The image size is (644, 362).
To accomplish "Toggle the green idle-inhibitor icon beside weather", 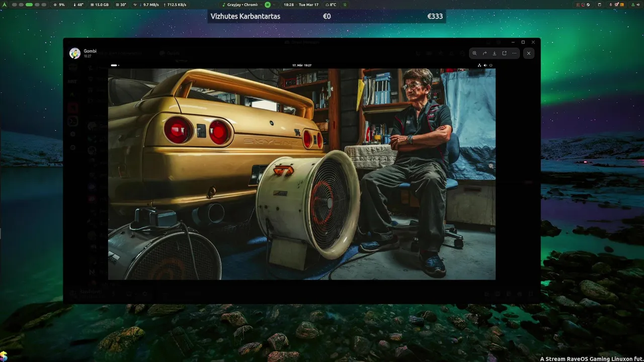I will click(x=345, y=5).
